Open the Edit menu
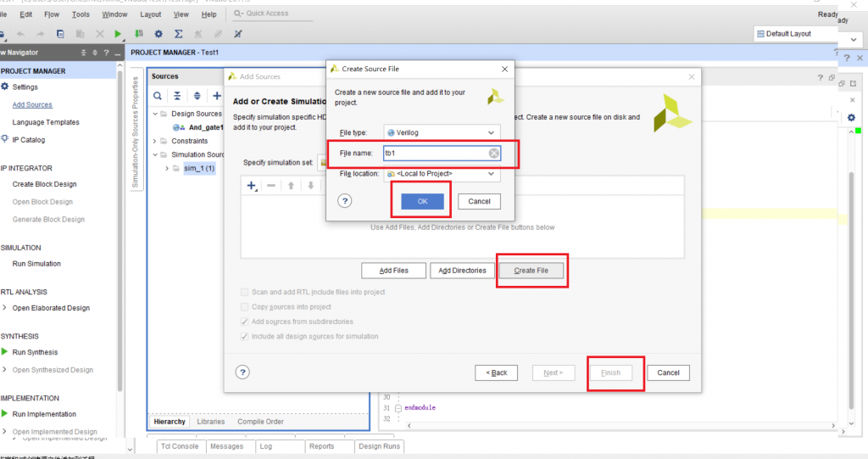 point(26,14)
